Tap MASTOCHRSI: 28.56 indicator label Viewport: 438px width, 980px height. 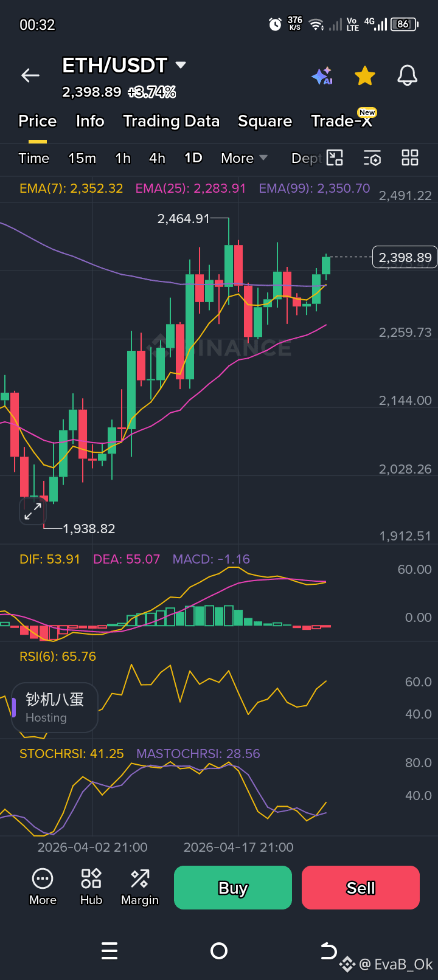pos(198,754)
